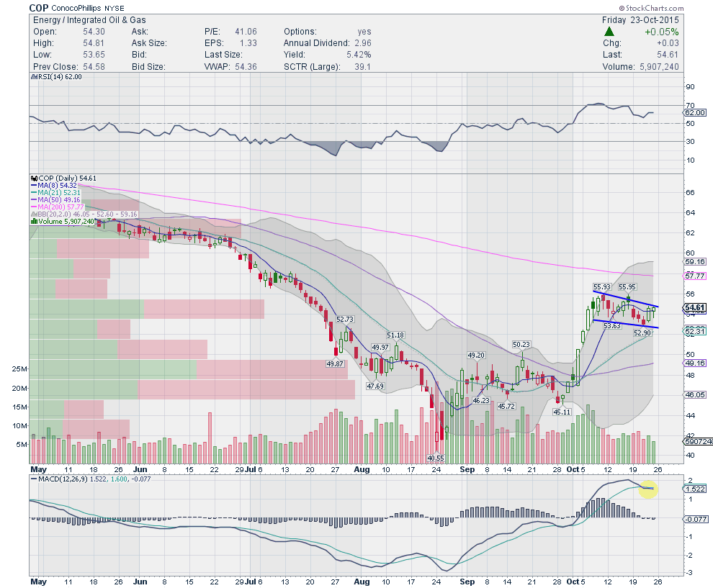This screenshot has height=588, width=713.
Task: Click the small icon beside RSI(14)
Action: (x=34, y=77)
